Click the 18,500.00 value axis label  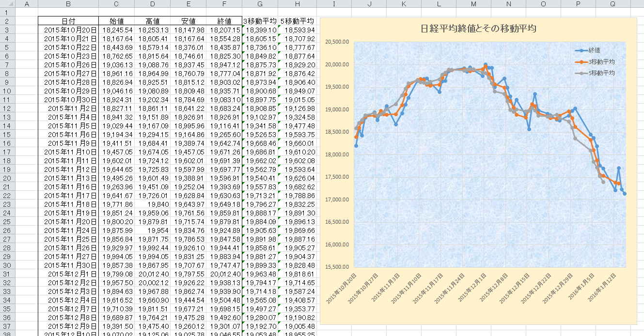(x=337, y=132)
